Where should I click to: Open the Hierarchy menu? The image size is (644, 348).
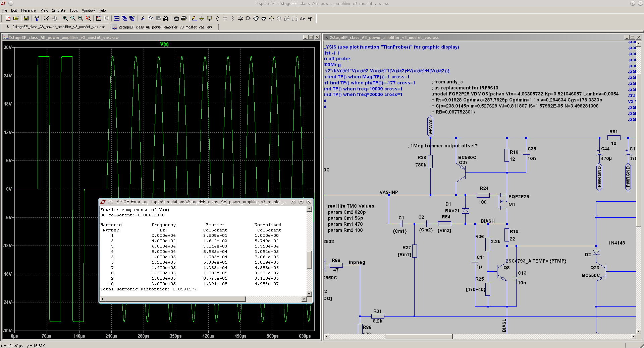(29, 10)
